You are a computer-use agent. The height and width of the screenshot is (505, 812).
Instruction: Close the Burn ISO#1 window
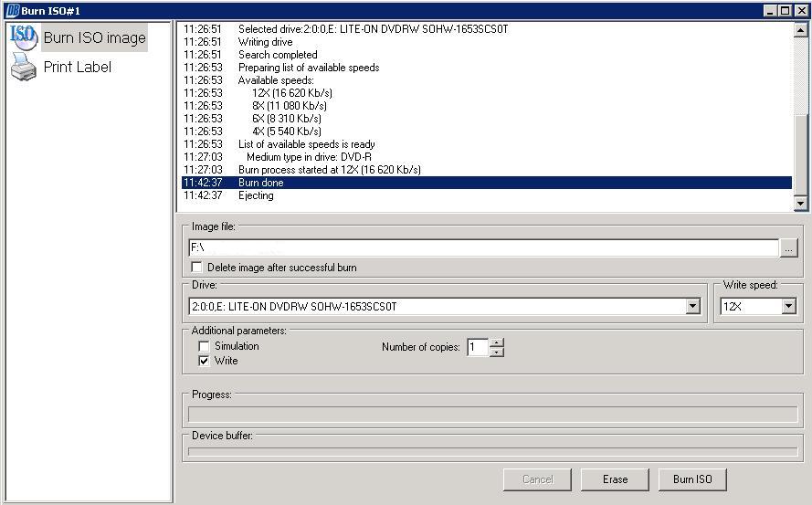pyautogui.click(x=802, y=10)
